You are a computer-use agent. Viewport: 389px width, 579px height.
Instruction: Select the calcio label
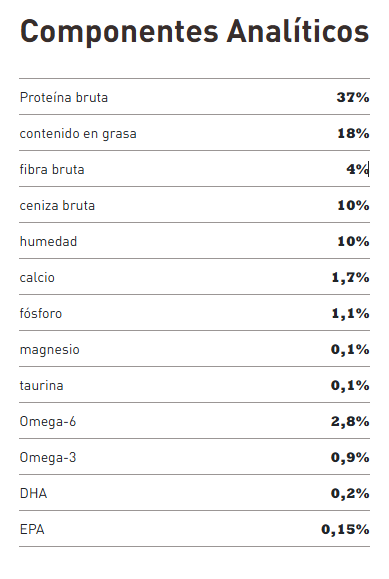37,277
